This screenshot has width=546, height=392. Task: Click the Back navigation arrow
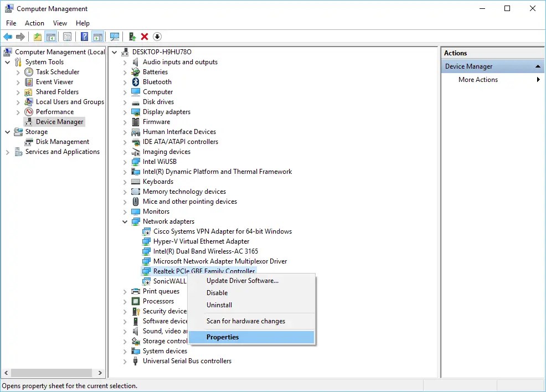8,37
